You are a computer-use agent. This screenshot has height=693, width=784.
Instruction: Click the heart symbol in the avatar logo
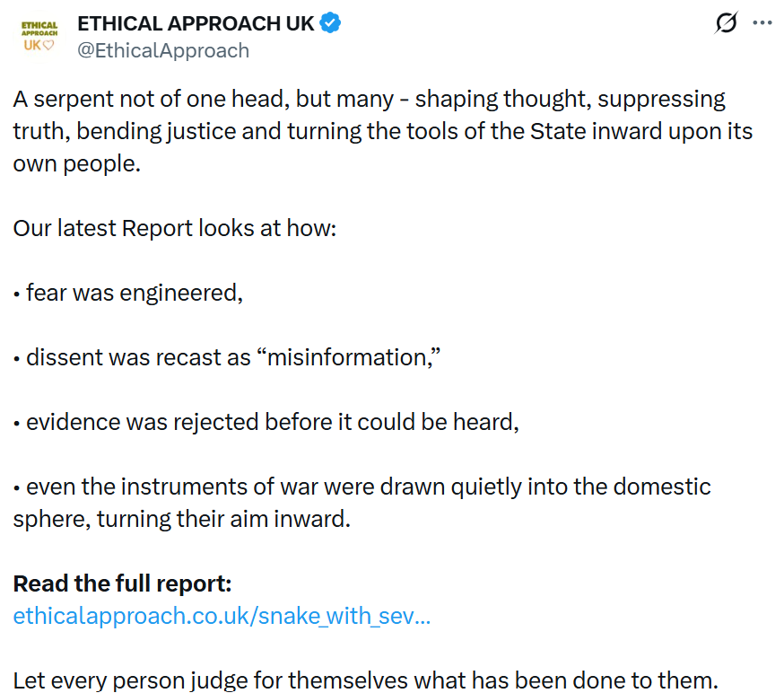[x=49, y=45]
